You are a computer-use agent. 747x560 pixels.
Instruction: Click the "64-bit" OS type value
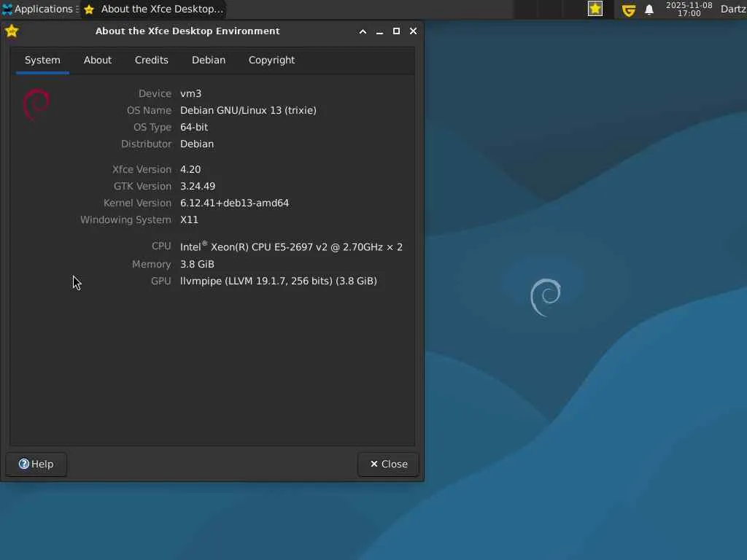pyautogui.click(x=194, y=127)
